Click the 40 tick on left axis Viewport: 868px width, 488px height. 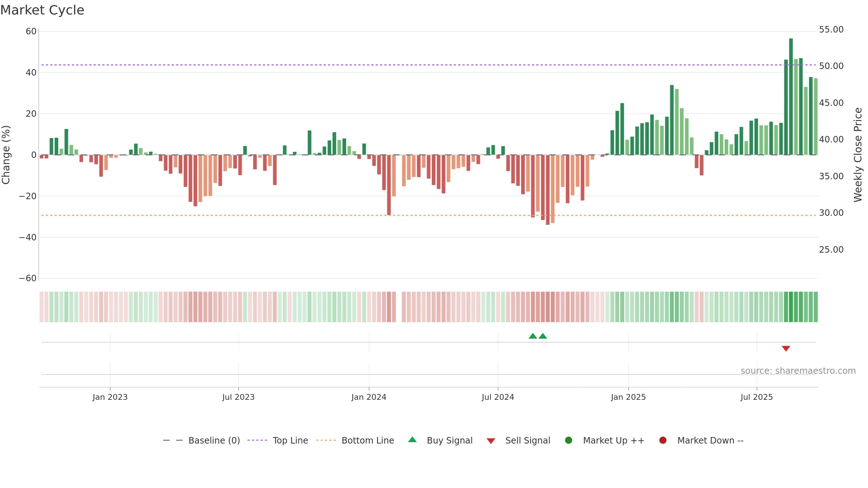(x=31, y=73)
